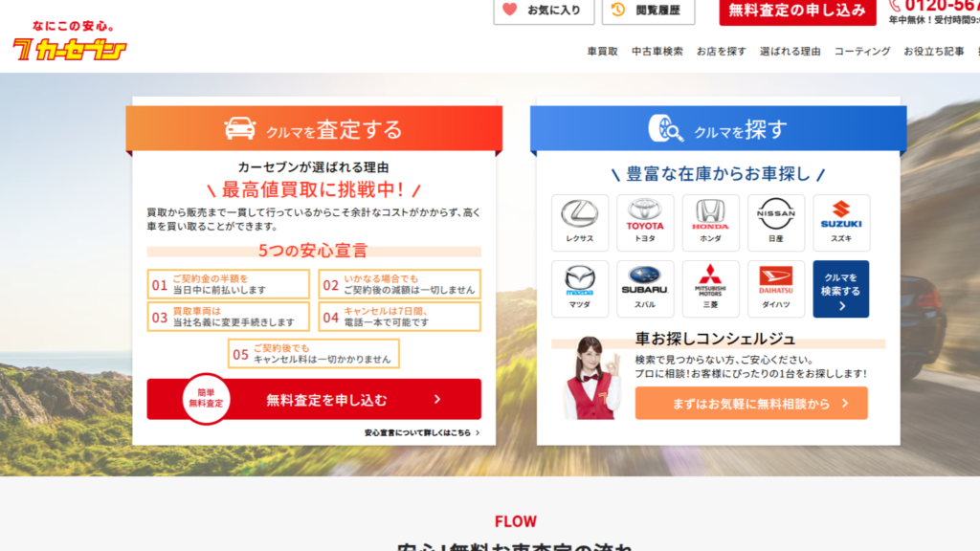Open 安心宣言について詳しくはこちら link
The image size is (980, 551).
[421, 432]
